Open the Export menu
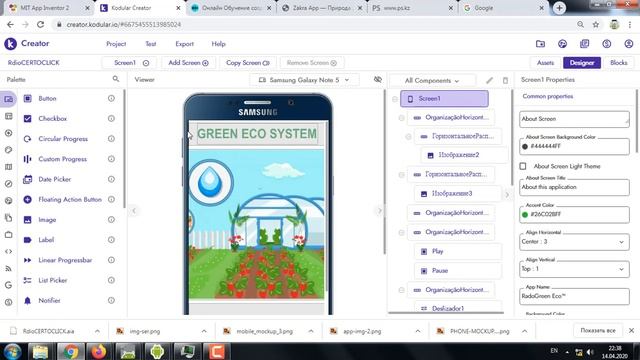Viewport: 640px width, 360px height. (184, 44)
